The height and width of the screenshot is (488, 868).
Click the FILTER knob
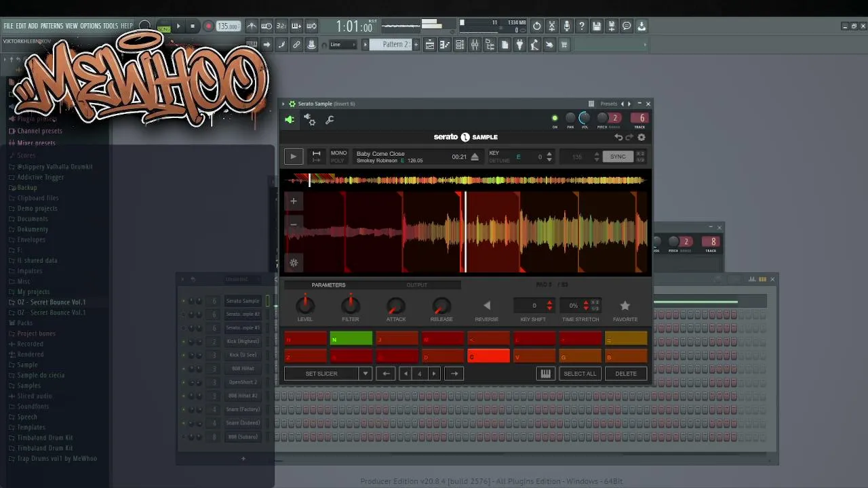click(351, 306)
